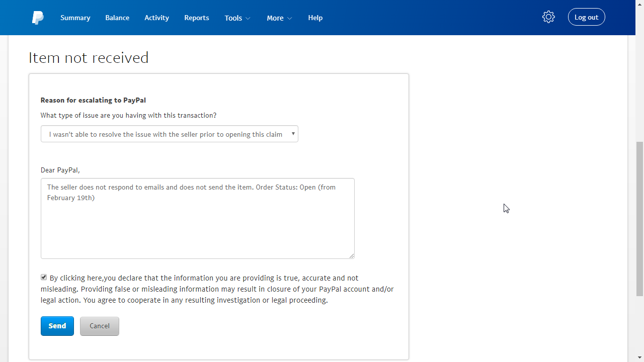Uncheck the declaration agreement checkbox

click(x=44, y=277)
